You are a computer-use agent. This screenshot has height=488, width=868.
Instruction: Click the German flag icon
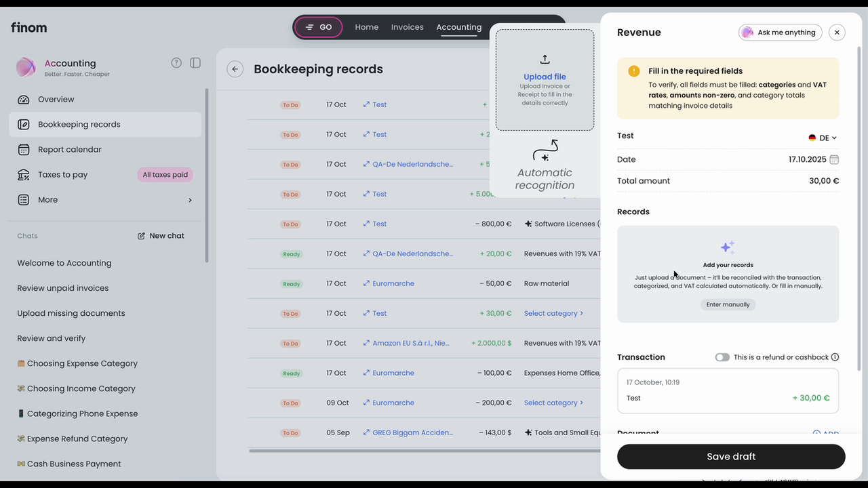[812, 138]
